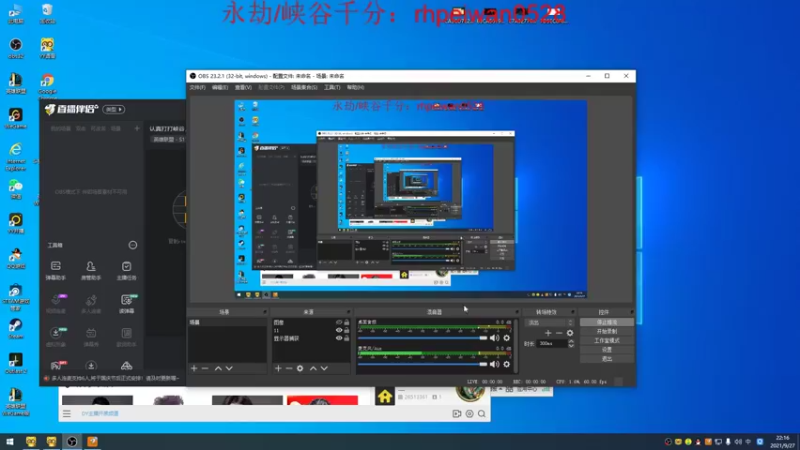Open 房管助手 tool in 直播伴侣
Screen dimensions: 800x450
[91, 270]
